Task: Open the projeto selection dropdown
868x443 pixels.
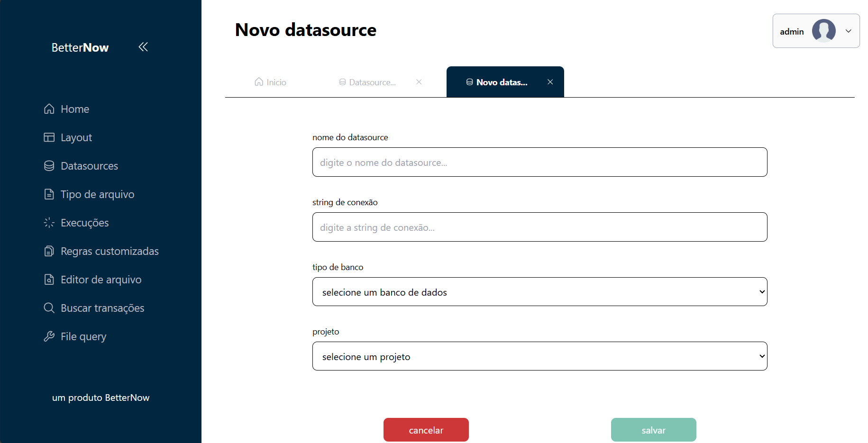Action: (x=539, y=356)
